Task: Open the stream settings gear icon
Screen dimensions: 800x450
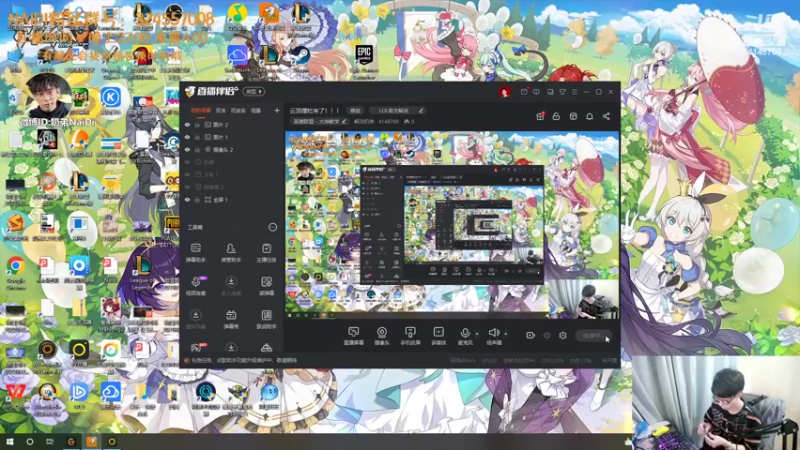Action: (563, 335)
